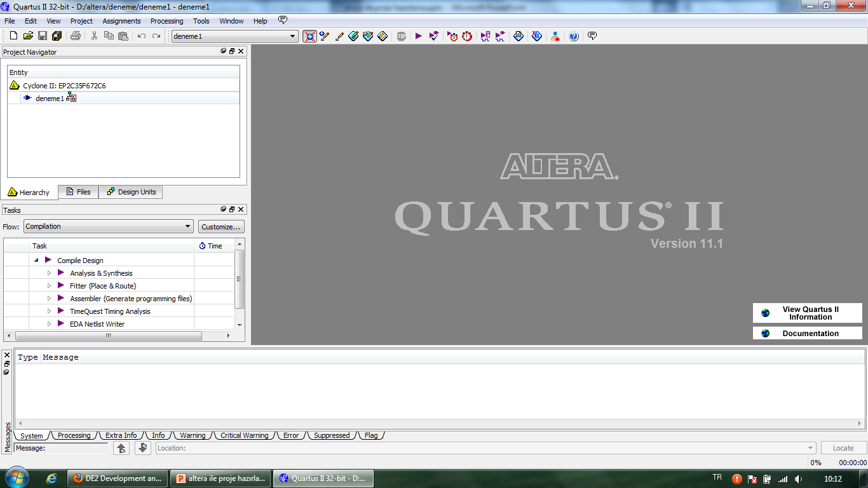Image resolution: width=868 pixels, height=488 pixels.
Task: Expand the Assembler task node
Action: [49, 299]
